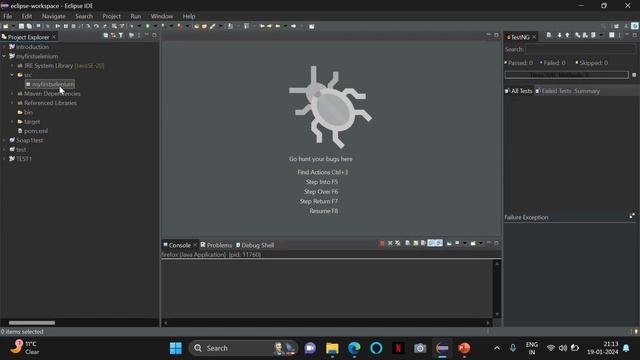The height and width of the screenshot is (360, 640).
Task: Click inside TestNG Search input field
Action: coord(580,49)
